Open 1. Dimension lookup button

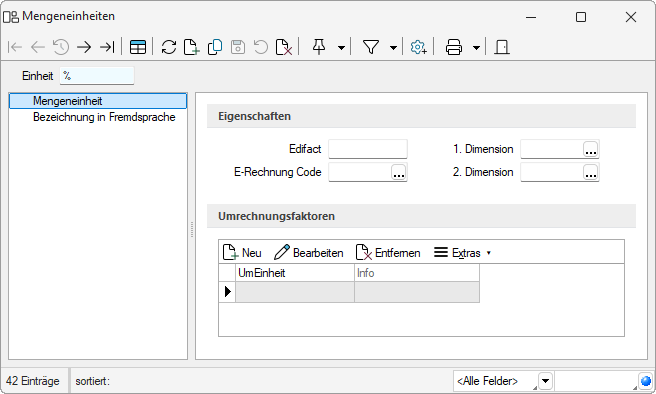[591, 149]
